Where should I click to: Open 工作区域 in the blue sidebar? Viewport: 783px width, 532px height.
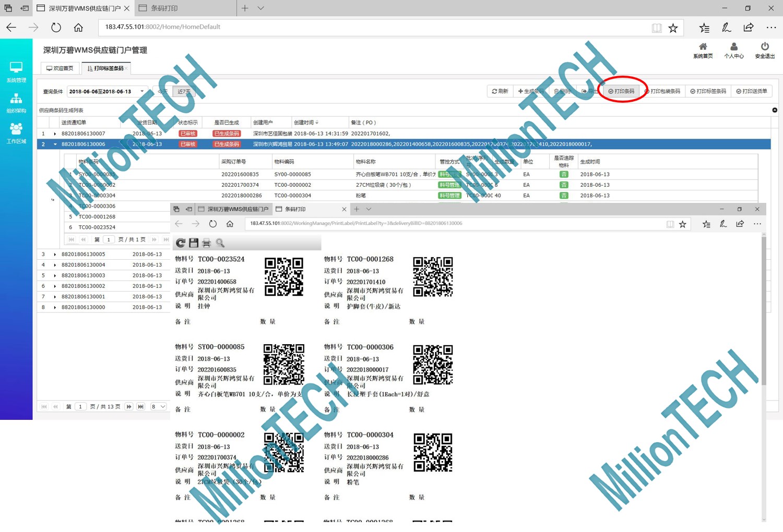pyautogui.click(x=16, y=133)
